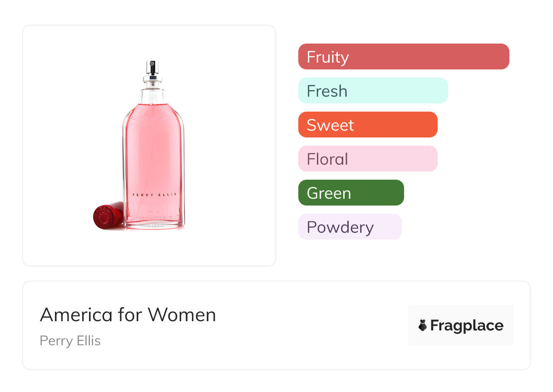
Task: Click the Fragplace perfume bottle logo icon
Action: 423,325
